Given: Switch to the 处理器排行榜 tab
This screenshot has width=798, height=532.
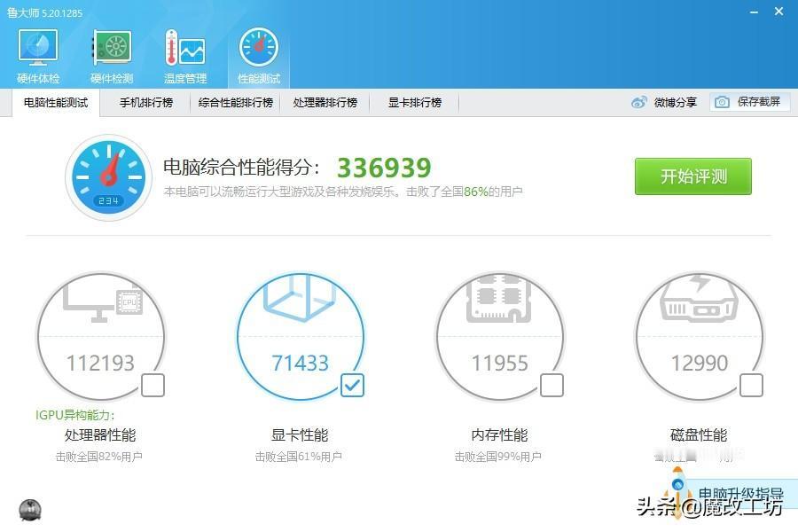Looking at the screenshot, I should pyautogui.click(x=325, y=102).
